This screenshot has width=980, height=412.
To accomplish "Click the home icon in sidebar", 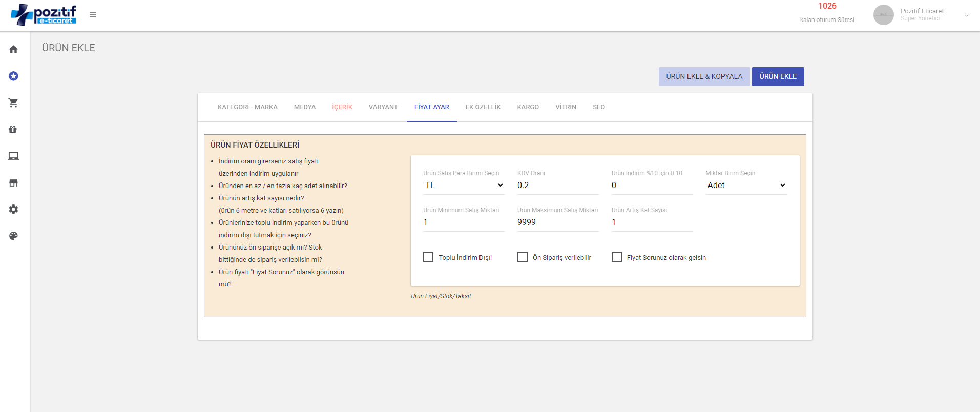I will pyautogui.click(x=13, y=49).
